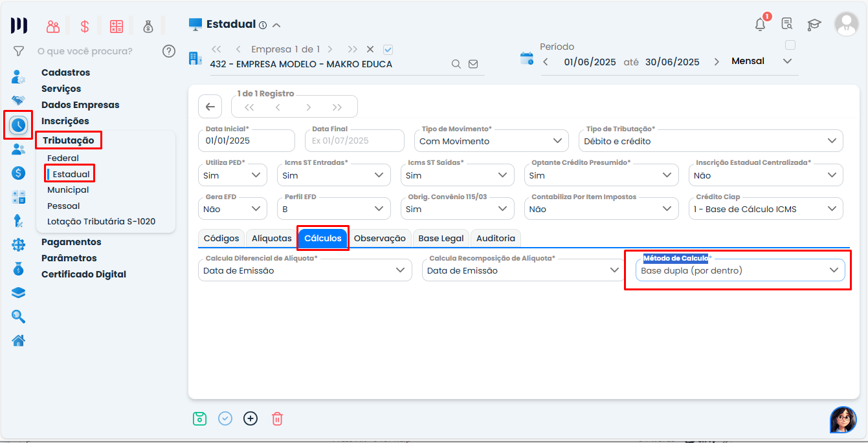The width and height of the screenshot is (868, 443).
Task: Open the Perfil EFD dropdown
Action: [x=333, y=209]
